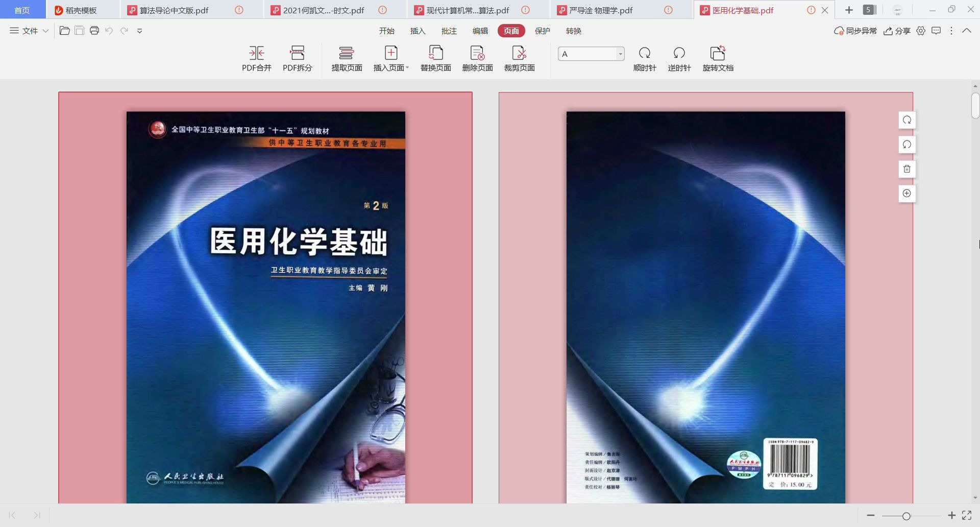This screenshot has height=527, width=980.
Task: Open the PDF合并 (merge PDF) tool
Action: 256,59
